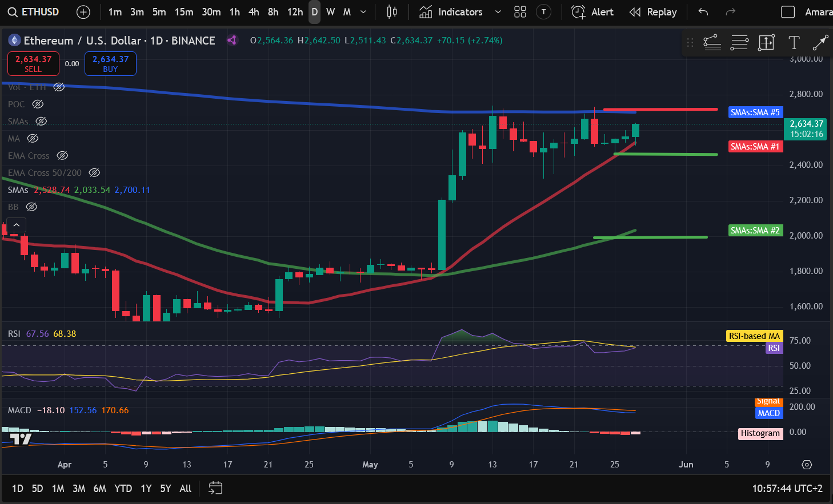Viewport: 833px width, 504px height.
Task: Select the Text drawing tool
Action: (794, 42)
